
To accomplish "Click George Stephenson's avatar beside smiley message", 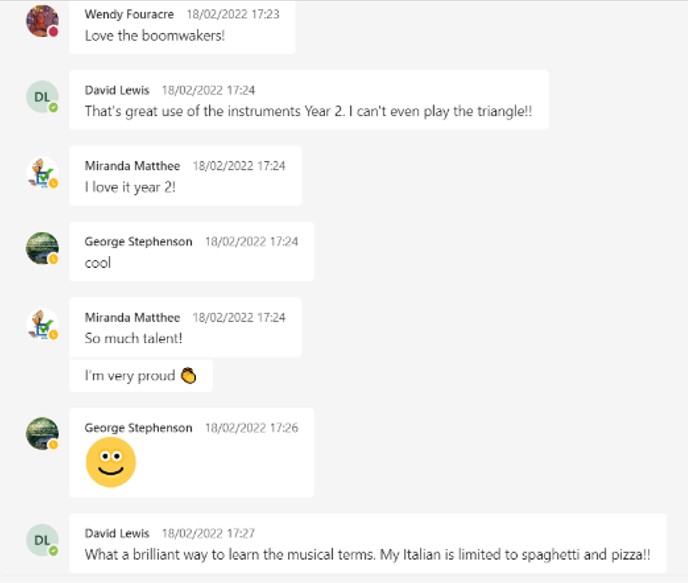I will coord(42,433).
